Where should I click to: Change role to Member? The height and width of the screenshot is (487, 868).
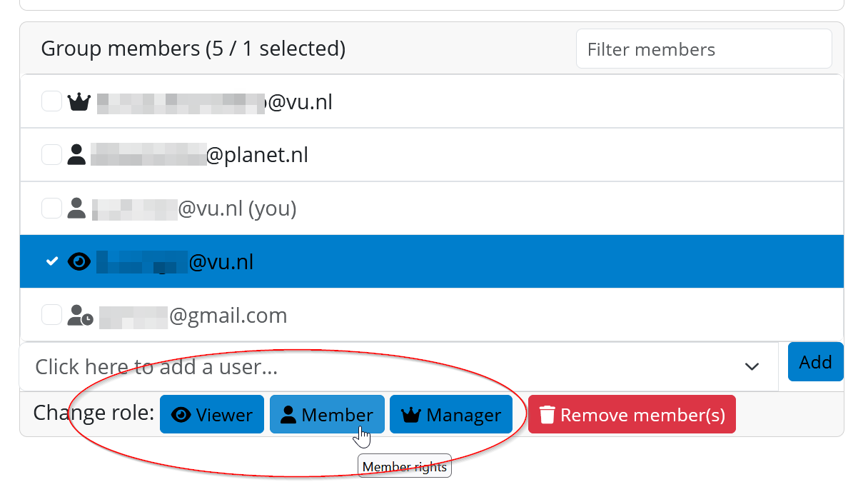coord(327,415)
